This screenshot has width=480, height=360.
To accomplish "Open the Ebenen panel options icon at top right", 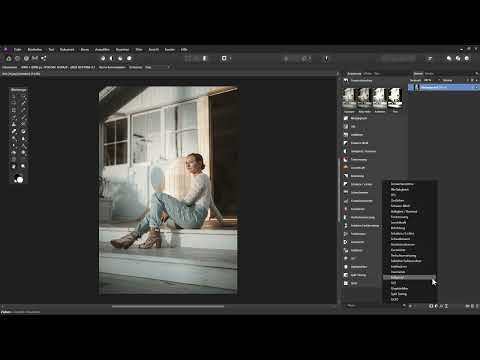I will 476,73.
